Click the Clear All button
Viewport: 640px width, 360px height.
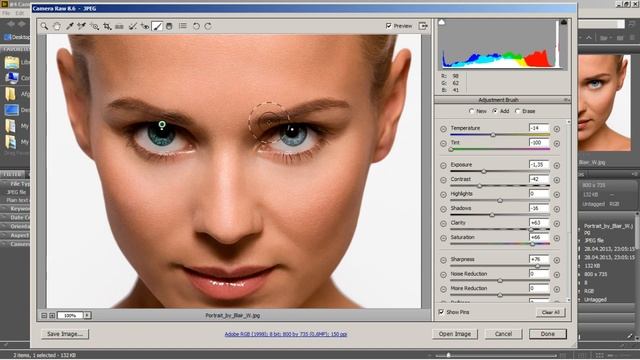550,312
